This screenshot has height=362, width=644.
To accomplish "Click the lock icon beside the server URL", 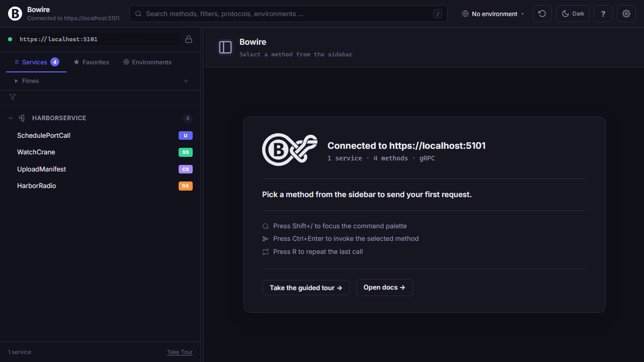I will [x=189, y=39].
